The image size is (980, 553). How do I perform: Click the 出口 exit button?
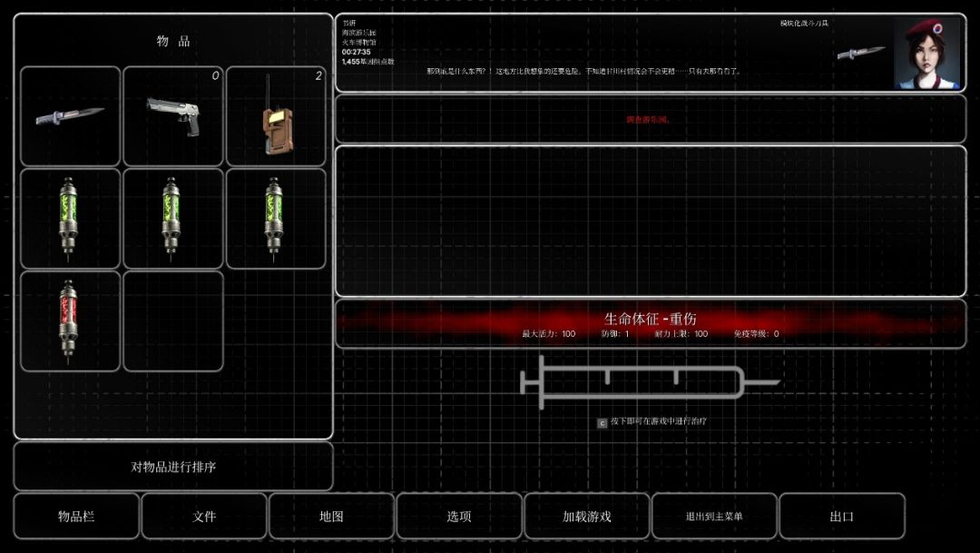(x=842, y=516)
